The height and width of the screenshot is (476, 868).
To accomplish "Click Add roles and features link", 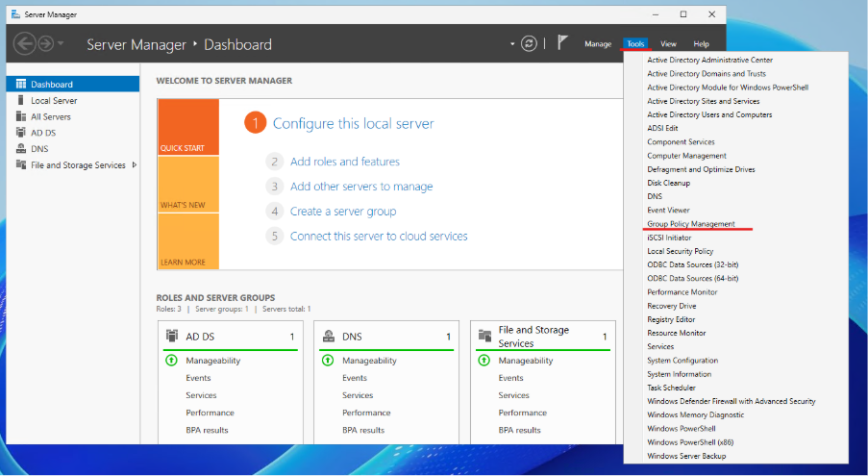I will pos(344,162).
